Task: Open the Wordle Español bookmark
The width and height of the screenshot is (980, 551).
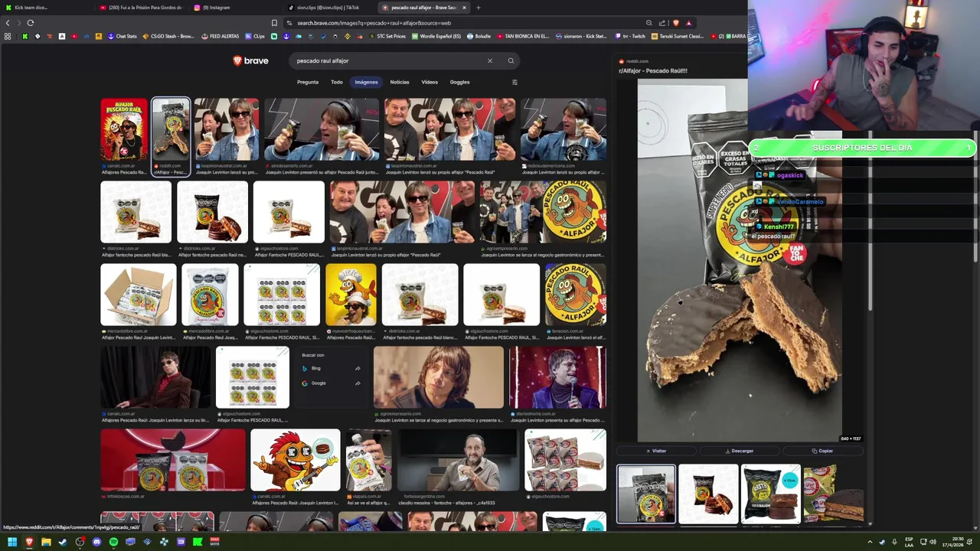Action: 437,36
